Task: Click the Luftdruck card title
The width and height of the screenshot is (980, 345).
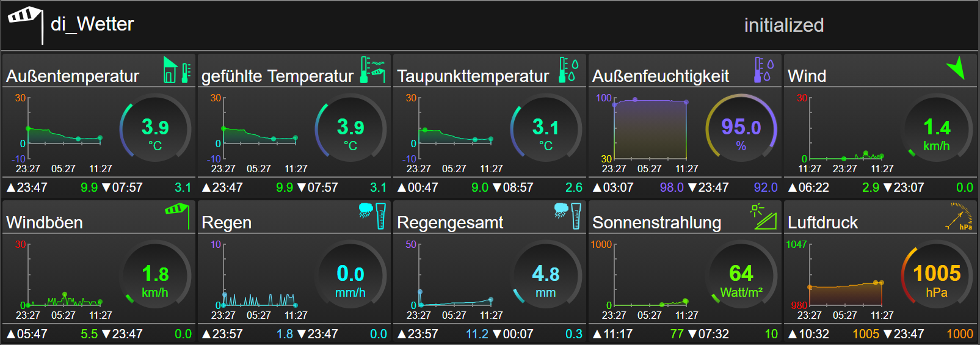Action: (822, 222)
